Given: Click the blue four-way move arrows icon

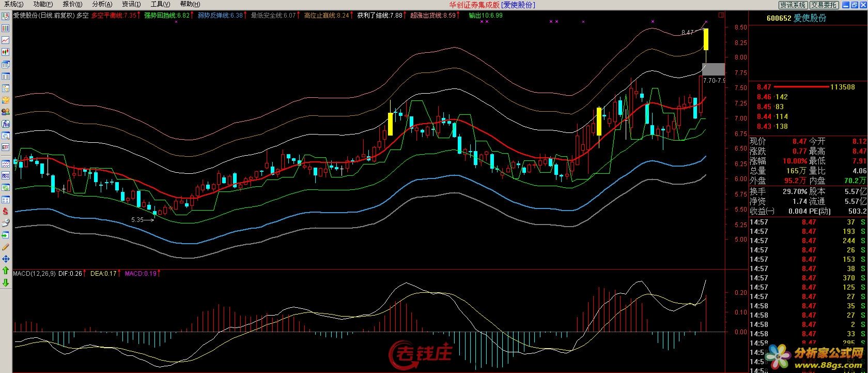Looking at the screenshot, I should tap(6, 259).
